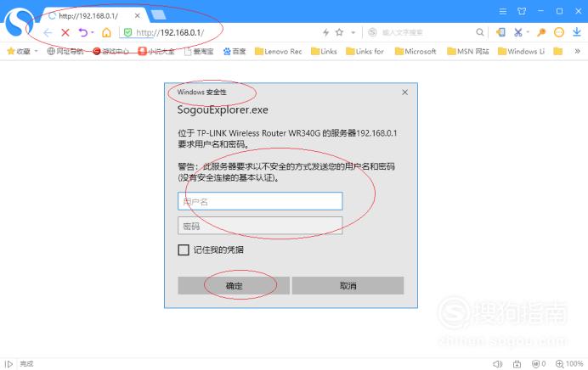The width and height of the screenshot is (588, 370).
Task: Open the browser main menu icon
Action: pyautogui.click(x=503, y=11)
